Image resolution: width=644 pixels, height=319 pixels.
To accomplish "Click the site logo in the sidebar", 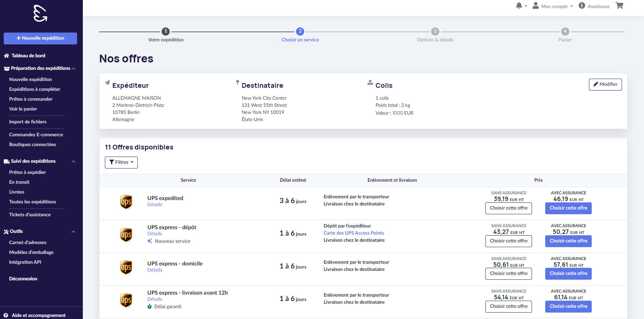I will [40, 13].
